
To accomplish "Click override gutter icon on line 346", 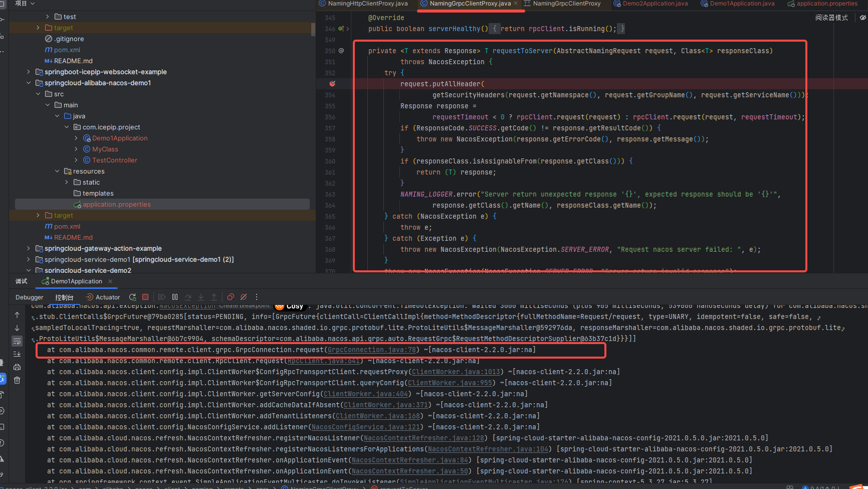I will [341, 29].
